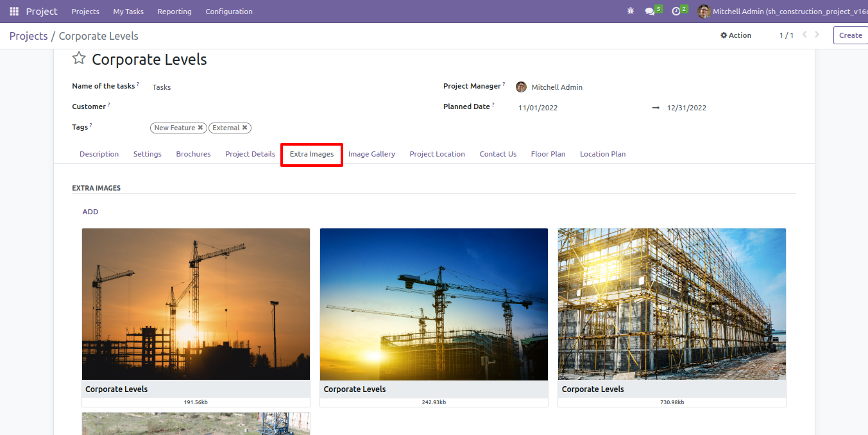Viewport: 868px width, 435px height.
Task: Edit planned start date 11/01/2022
Action: click(x=538, y=108)
